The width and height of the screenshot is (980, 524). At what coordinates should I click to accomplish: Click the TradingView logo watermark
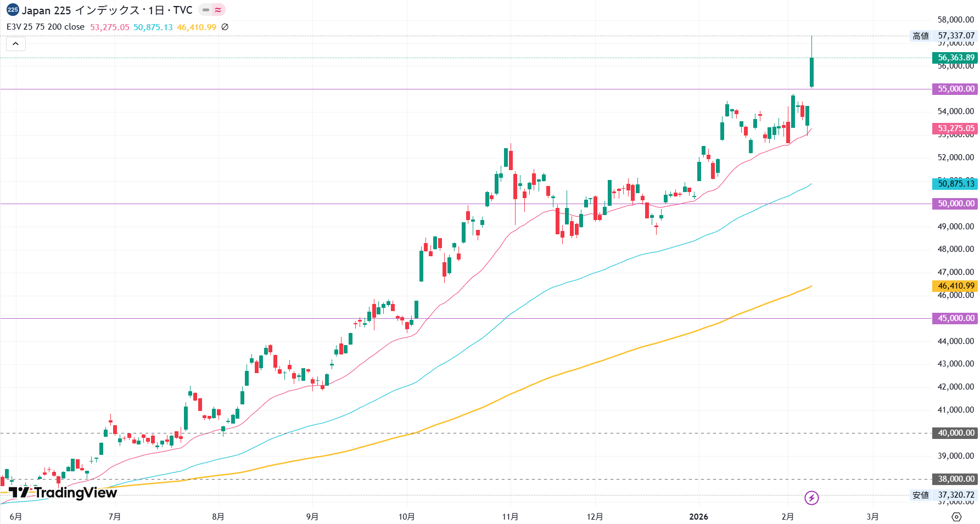click(63, 492)
